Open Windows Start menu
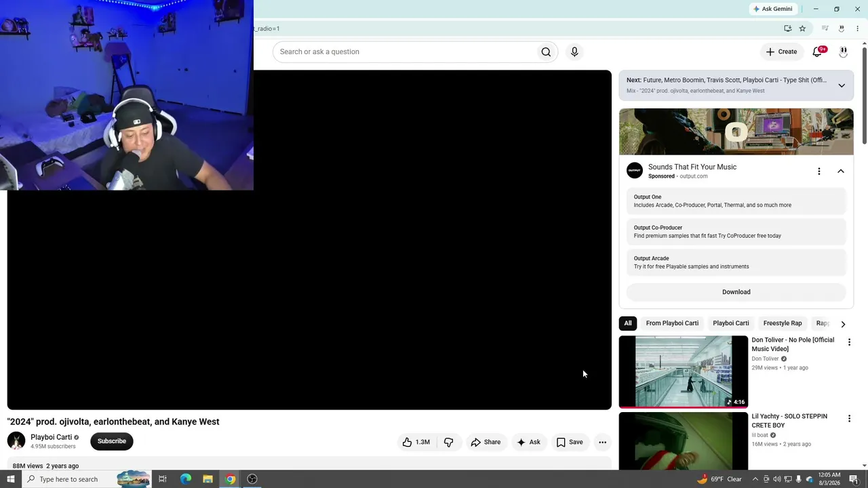Viewport: 868px width, 488px height. tap(10, 479)
